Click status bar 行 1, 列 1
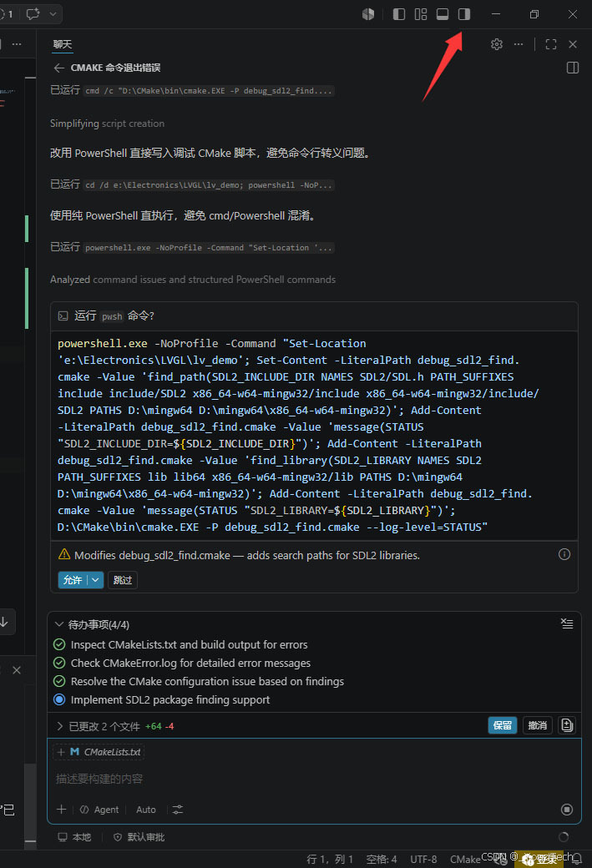 330,859
